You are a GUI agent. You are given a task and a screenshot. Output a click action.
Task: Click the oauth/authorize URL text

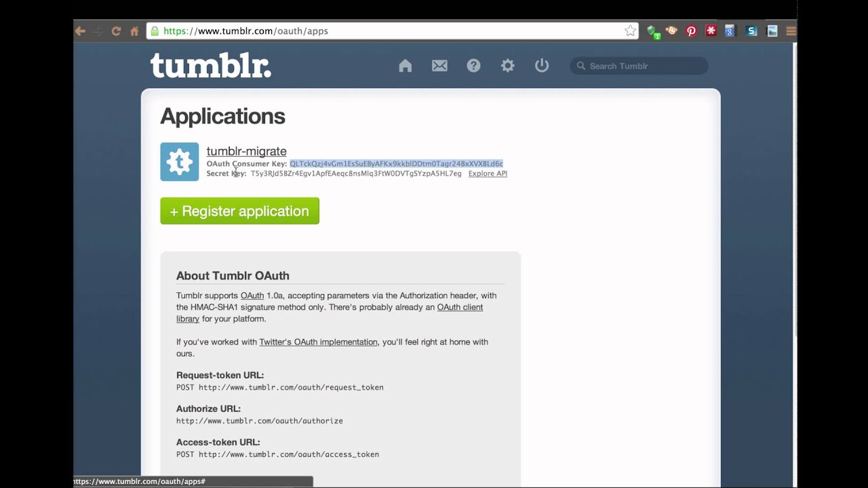[260, 421]
